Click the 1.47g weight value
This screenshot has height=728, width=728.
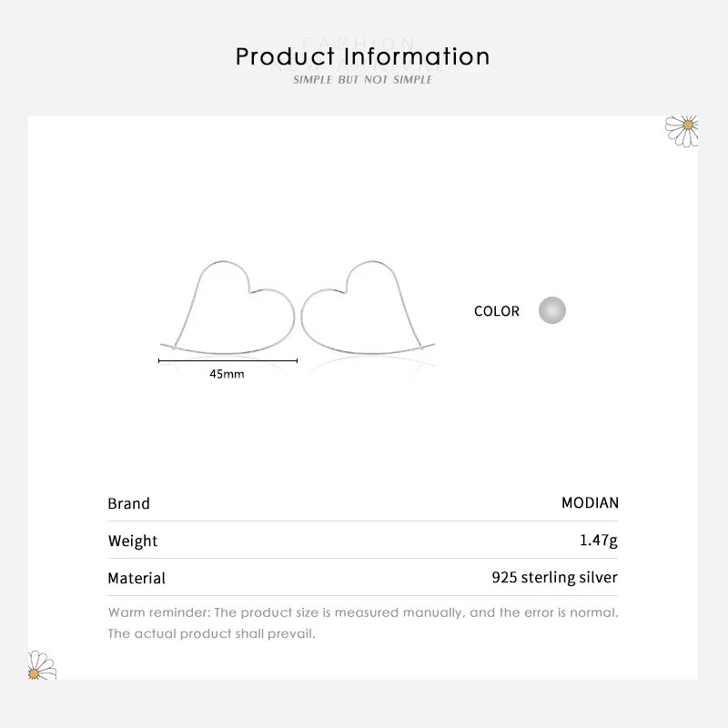[x=598, y=541]
